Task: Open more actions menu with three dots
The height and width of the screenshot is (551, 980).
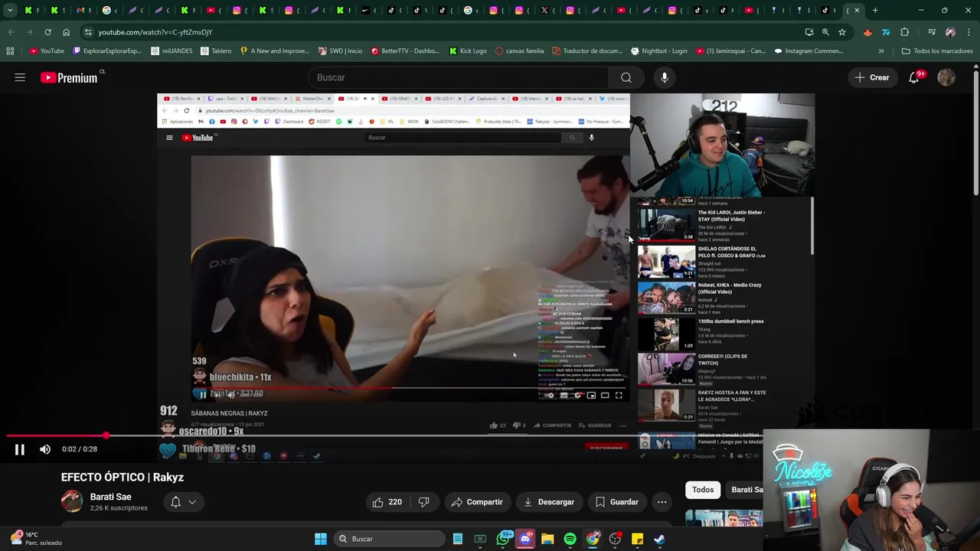Action: pos(661,502)
